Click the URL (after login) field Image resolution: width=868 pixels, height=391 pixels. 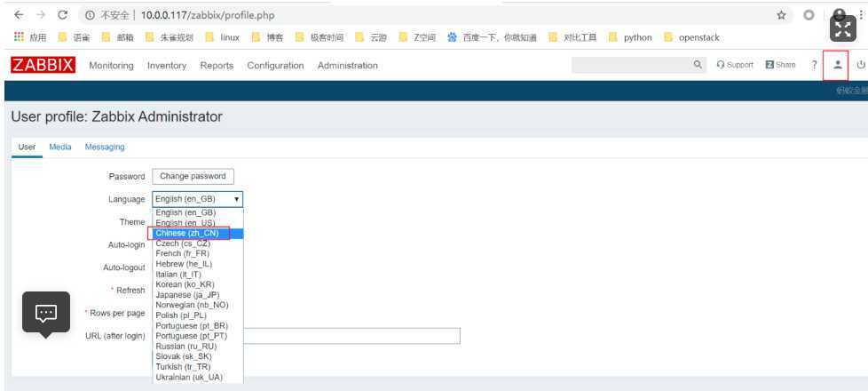pyautogui.click(x=351, y=336)
